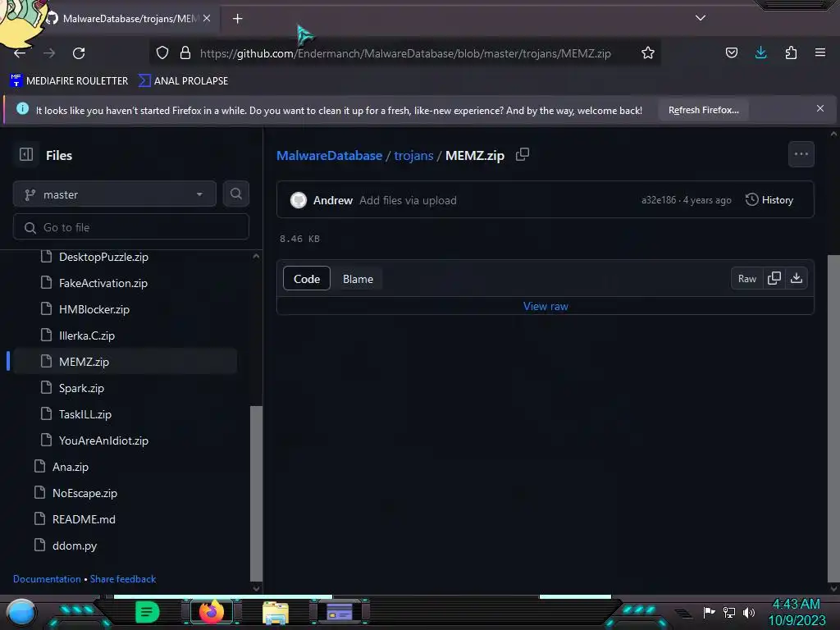Open Andrew's profile from the commit row
Viewport: 840px width, 630px height.
coord(333,200)
